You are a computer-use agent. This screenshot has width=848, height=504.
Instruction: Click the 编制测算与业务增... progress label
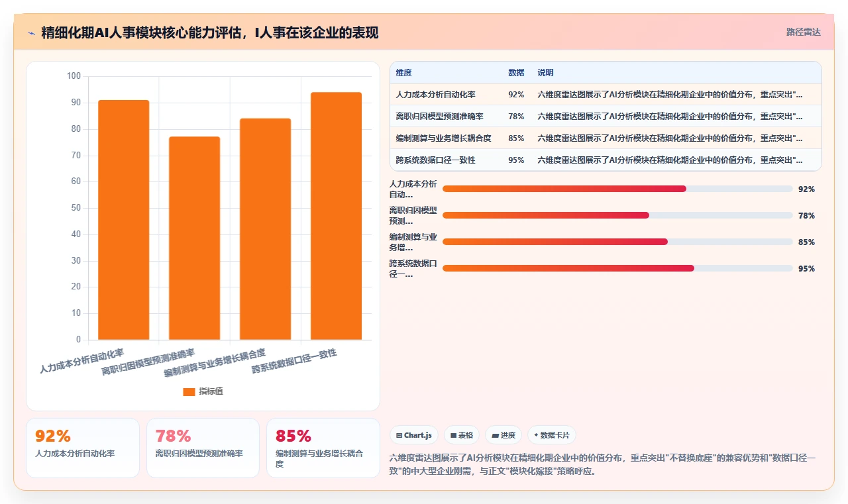pyautogui.click(x=413, y=242)
